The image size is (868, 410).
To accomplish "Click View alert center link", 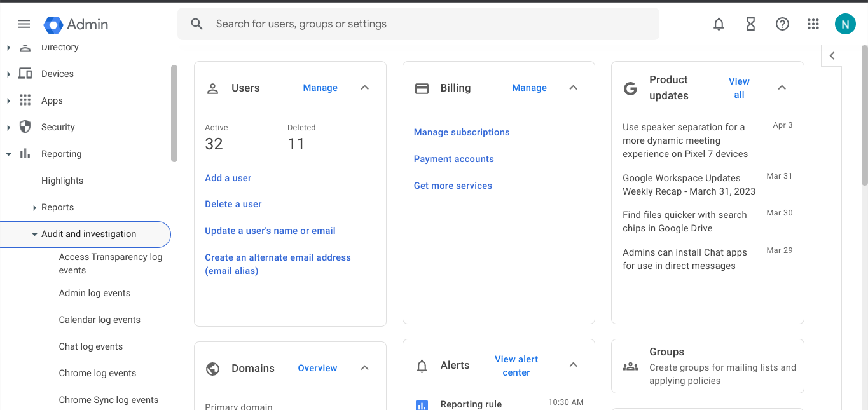I will pyautogui.click(x=516, y=366).
